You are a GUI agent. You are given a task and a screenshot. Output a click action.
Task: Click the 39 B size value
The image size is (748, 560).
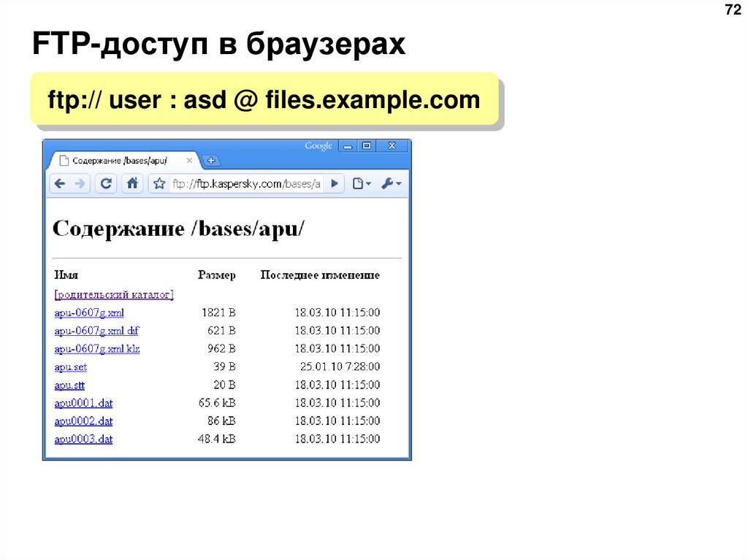224,367
